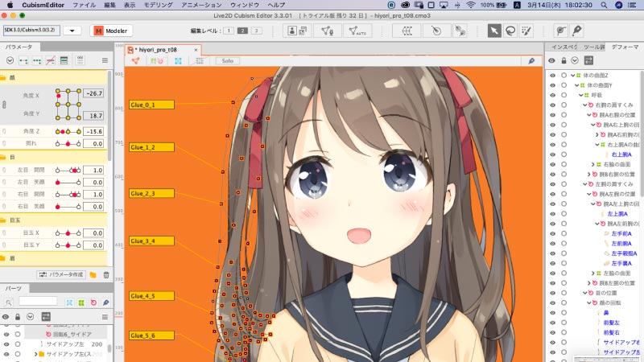Toggle visibility of 呼吸 deformer
Image resolution: width=644 pixels, height=362 pixels.
click(x=553, y=95)
